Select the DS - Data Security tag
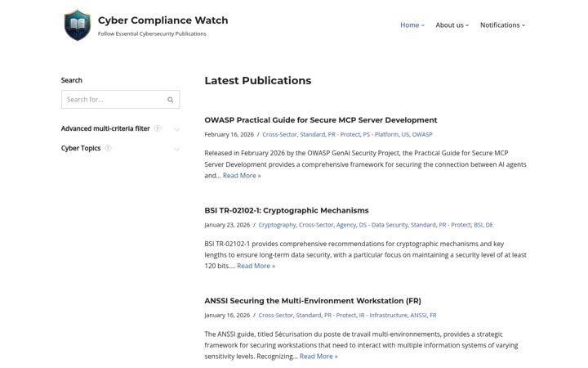The height and width of the screenshot is (368, 588). point(383,225)
